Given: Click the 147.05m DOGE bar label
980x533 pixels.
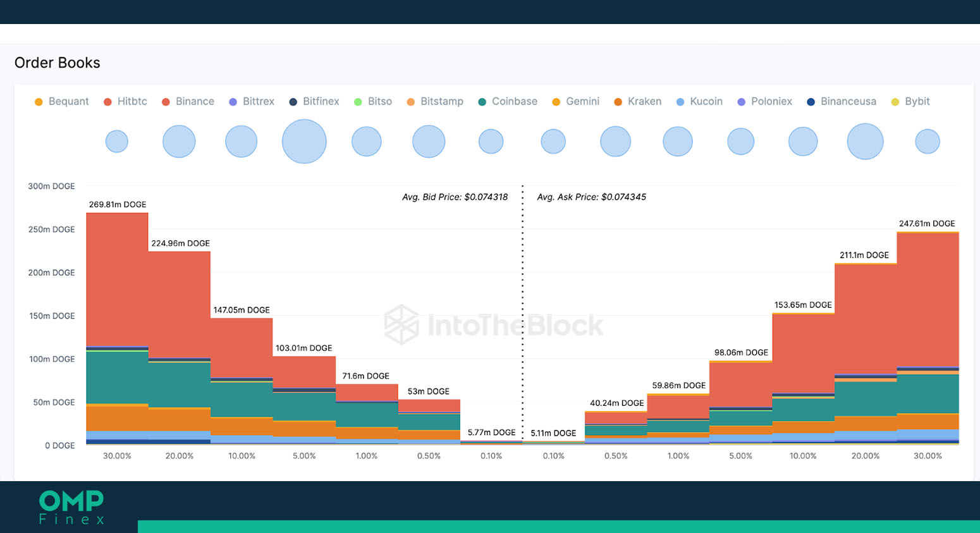Looking at the screenshot, I should pyautogui.click(x=242, y=310).
